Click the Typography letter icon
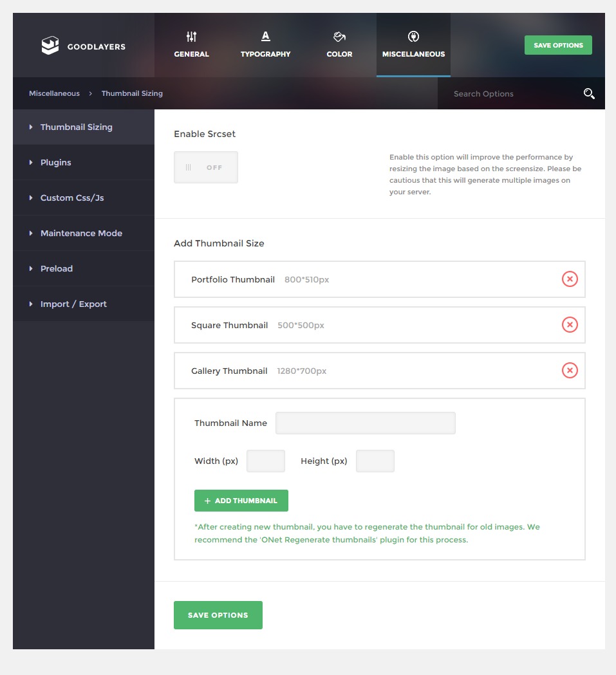This screenshot has height=675, width=616. pyautogui.click(x=266, y=37)
